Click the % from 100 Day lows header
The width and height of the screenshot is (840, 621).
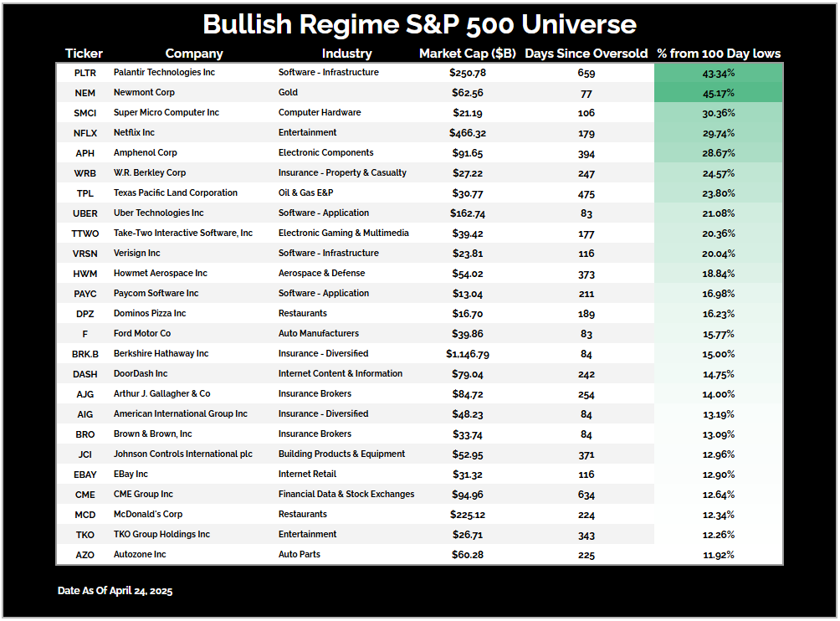(x=719, y=54)
